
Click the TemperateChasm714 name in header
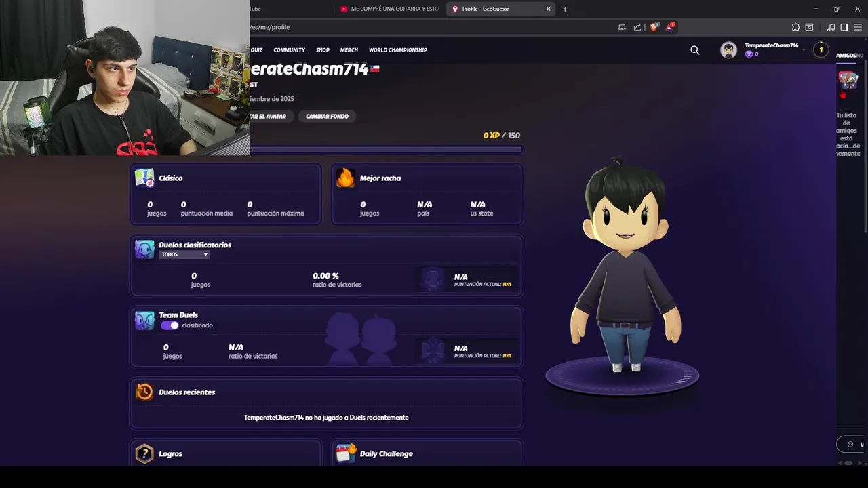772,45
